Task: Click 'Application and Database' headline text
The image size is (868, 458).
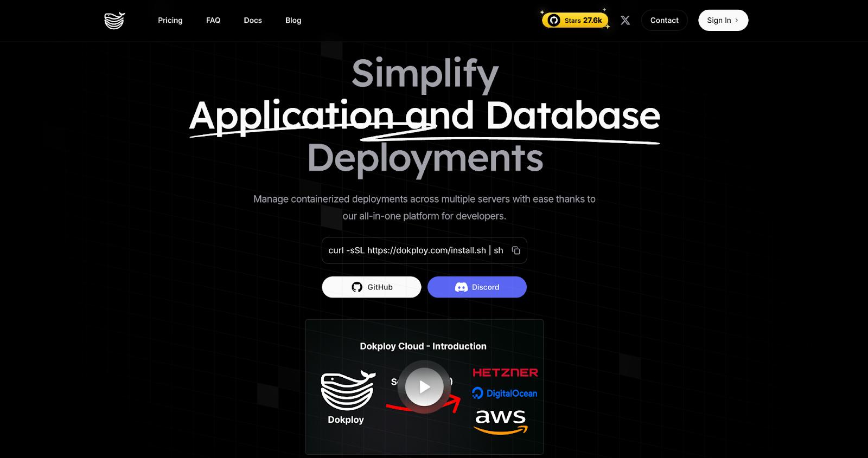Action: [x=425, y=115]
